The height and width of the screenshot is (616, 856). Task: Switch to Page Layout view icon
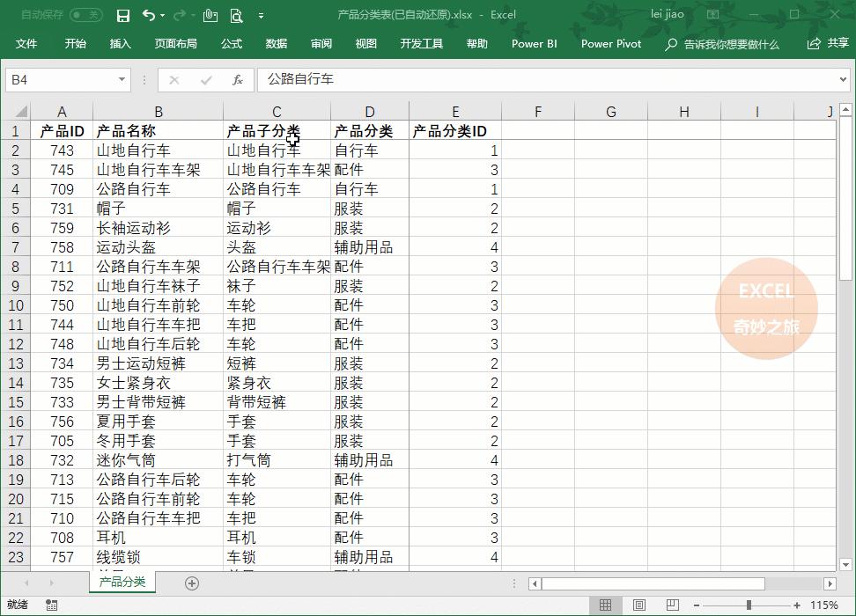[639, 605]
